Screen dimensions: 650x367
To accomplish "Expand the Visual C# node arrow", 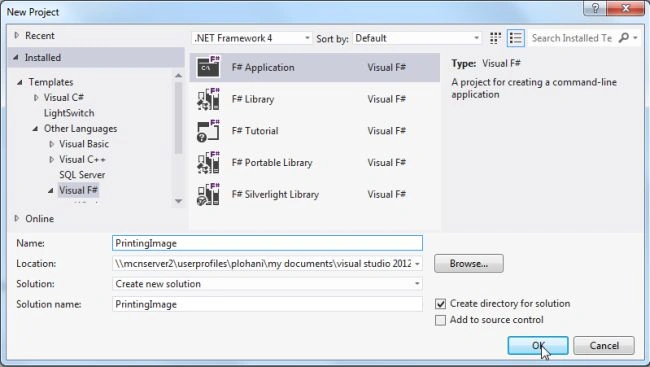I will pos(36,98).
